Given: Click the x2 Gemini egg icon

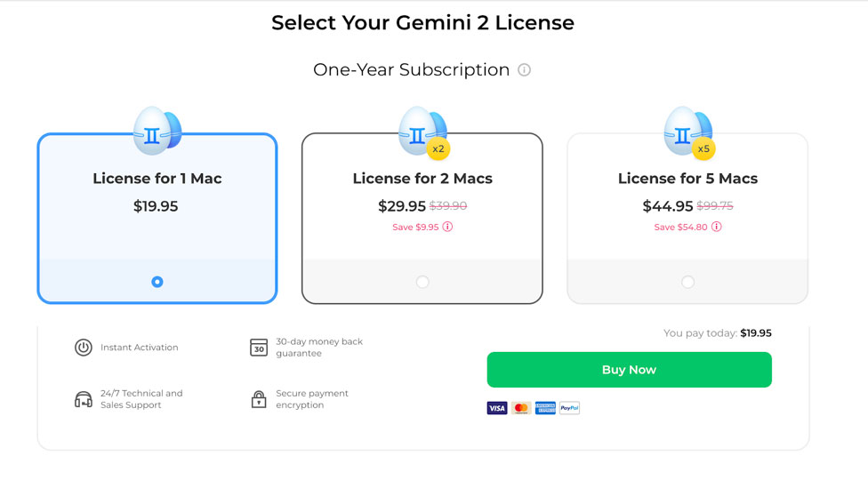Looking at the screenshot, I should tap(424, 132).
